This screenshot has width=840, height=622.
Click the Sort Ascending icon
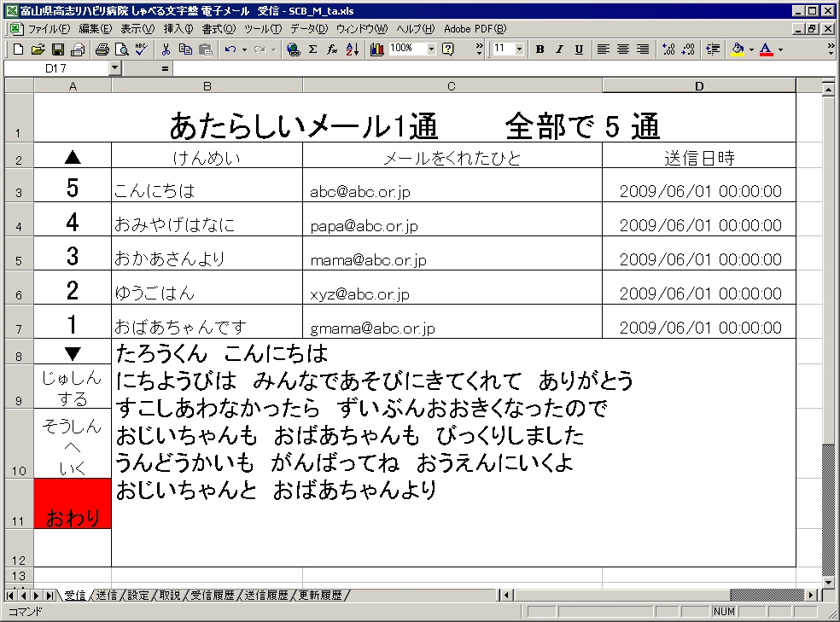pyautogui.click(x=352, y=49)
